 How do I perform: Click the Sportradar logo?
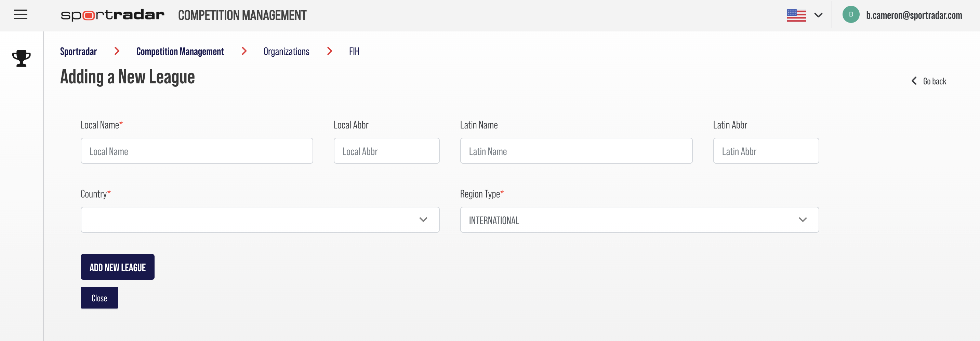[x=112, y=15]
